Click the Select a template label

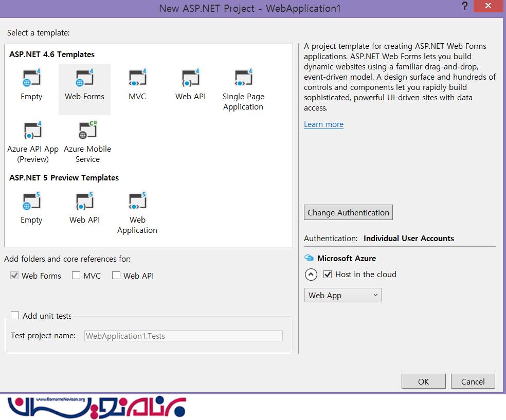(38, 32)
